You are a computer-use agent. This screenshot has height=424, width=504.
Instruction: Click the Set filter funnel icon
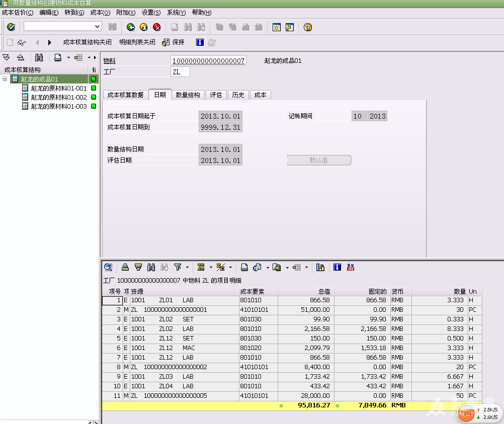point(178,267)
